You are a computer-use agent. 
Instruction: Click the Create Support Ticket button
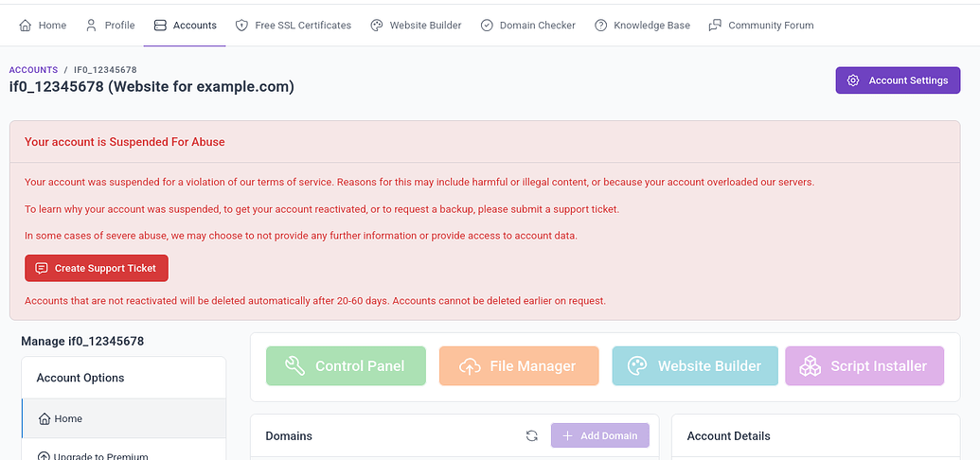click(x=97, y=268)
